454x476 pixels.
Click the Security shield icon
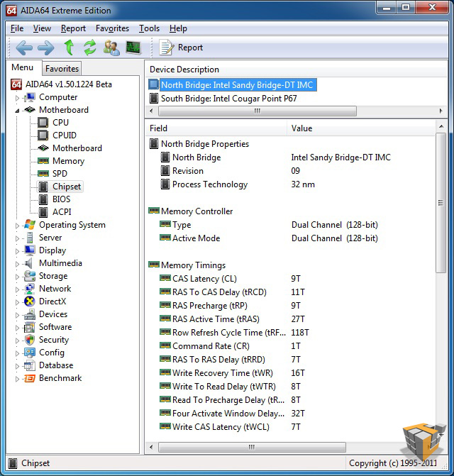point(30,340)
